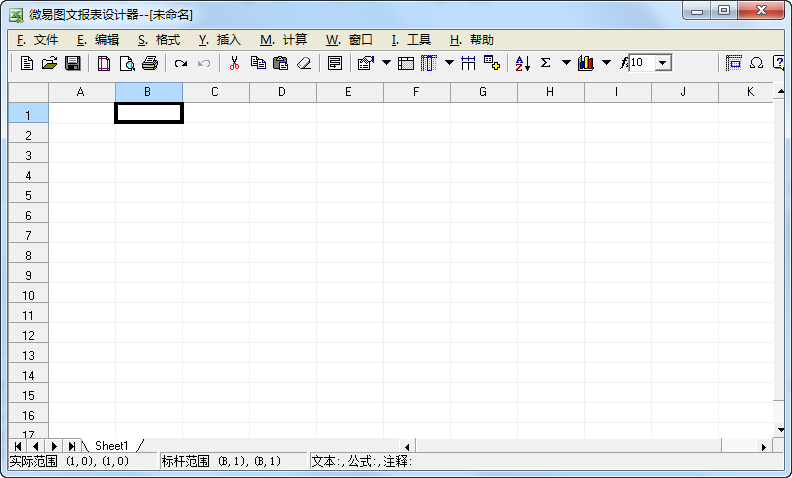792x478 pixels.
Task: Open the 工具 menu
Action: tap(411, 40)
